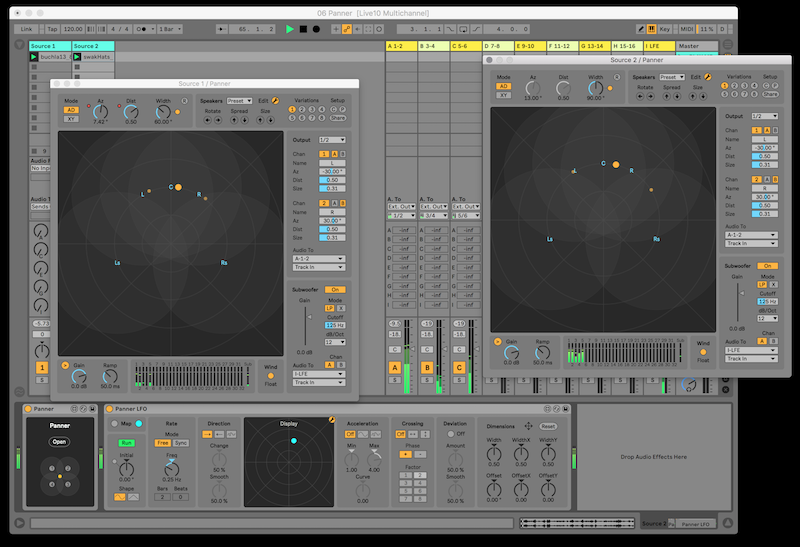Turn Subwoofer On toggle in Source 2 Panner
This screenshot has height=547, width=800.
(768, 266)
